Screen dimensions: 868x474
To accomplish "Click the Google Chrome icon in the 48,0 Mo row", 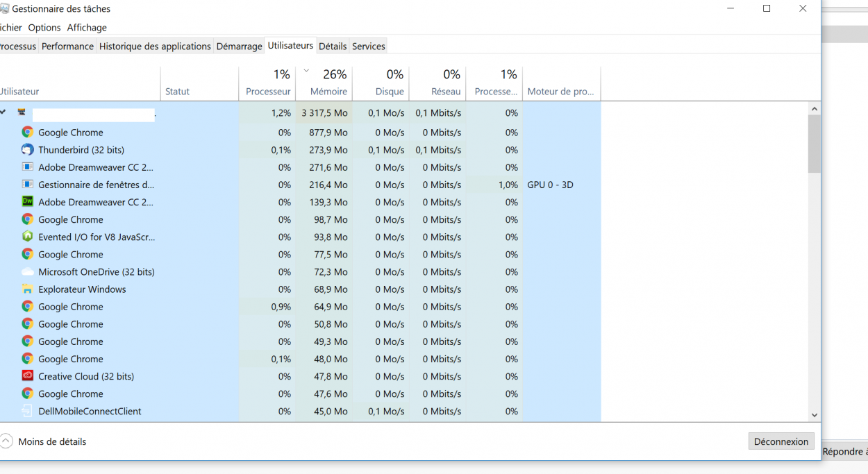I will coord(28,358).
